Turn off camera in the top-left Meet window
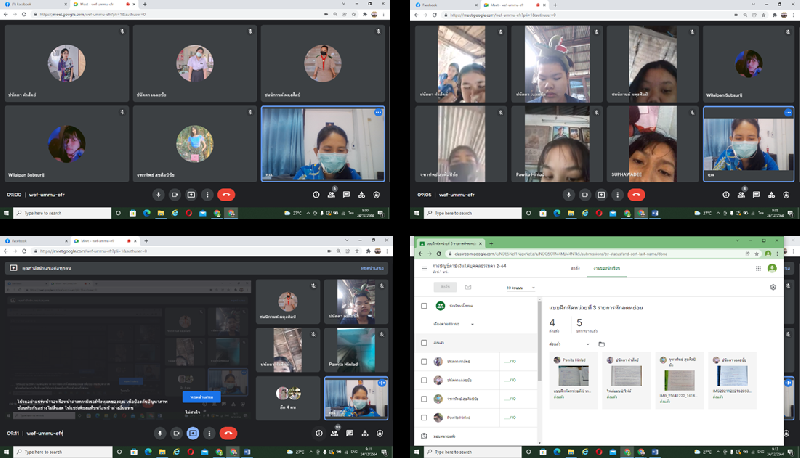This screenshot has width=800, height=458. [x=176, y=195]
